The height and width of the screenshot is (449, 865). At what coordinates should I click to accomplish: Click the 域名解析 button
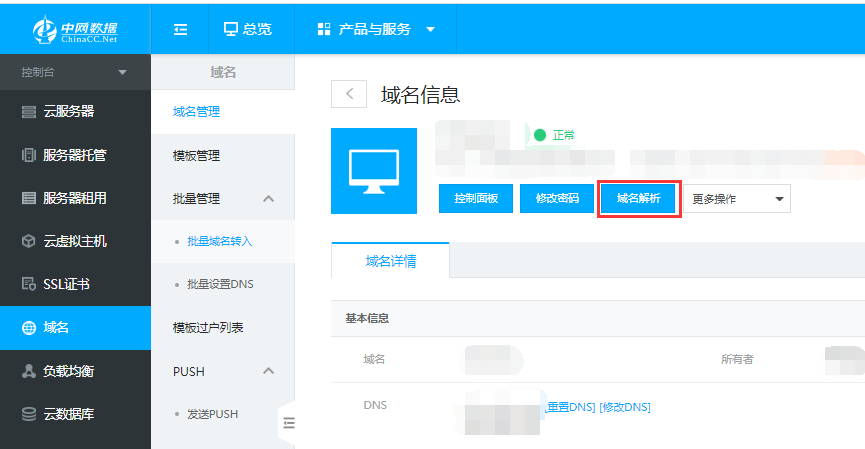[639, 198]
